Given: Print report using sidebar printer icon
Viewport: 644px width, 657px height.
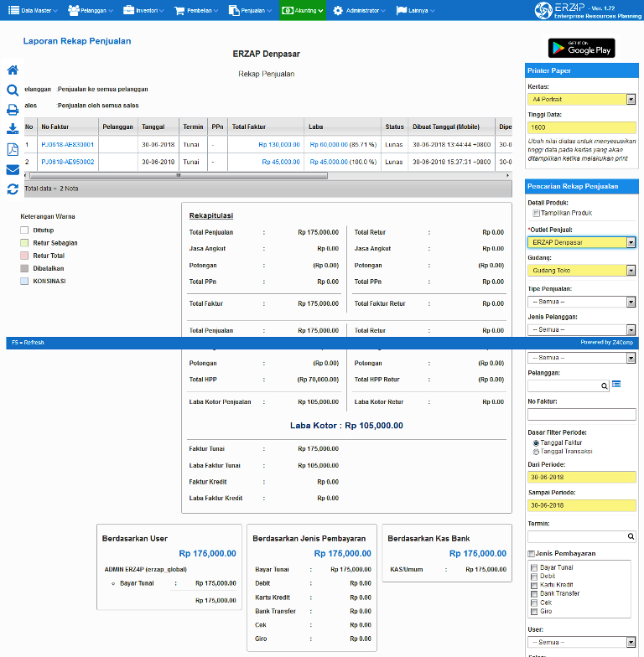Looking at the screenshot, I should 13,110.
